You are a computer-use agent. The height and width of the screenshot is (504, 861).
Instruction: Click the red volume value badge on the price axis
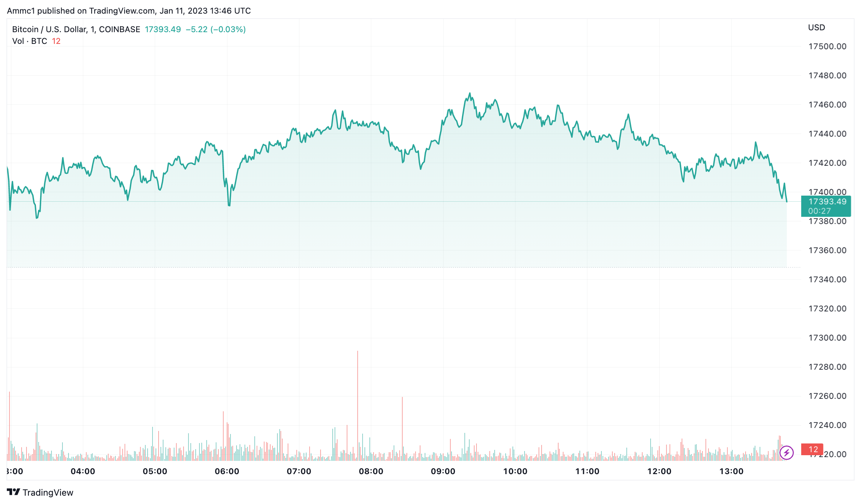tap(812, 450)
